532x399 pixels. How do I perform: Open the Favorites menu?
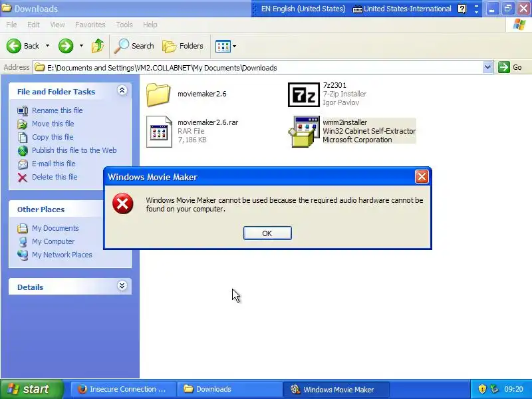pyautogui.click(x=90, y=25)
